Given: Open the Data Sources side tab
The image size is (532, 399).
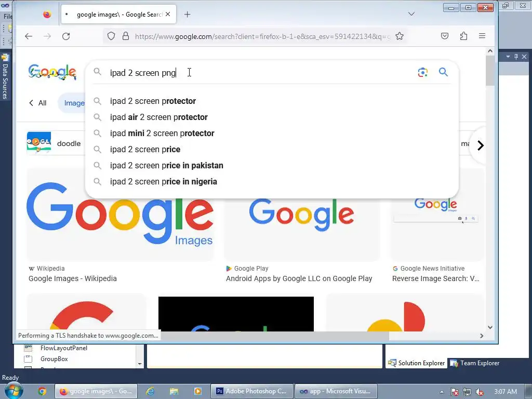Looking at the screenshot, I should (x=5, y=77).
